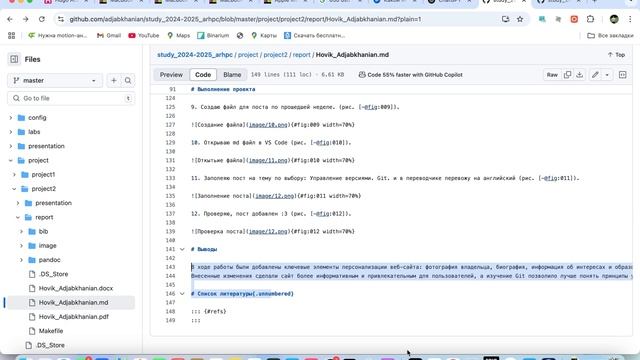Image resolution: width=640 pixels, height=360 pixels.
Task: Click site info icon in address bar
Action: point(61,19)
